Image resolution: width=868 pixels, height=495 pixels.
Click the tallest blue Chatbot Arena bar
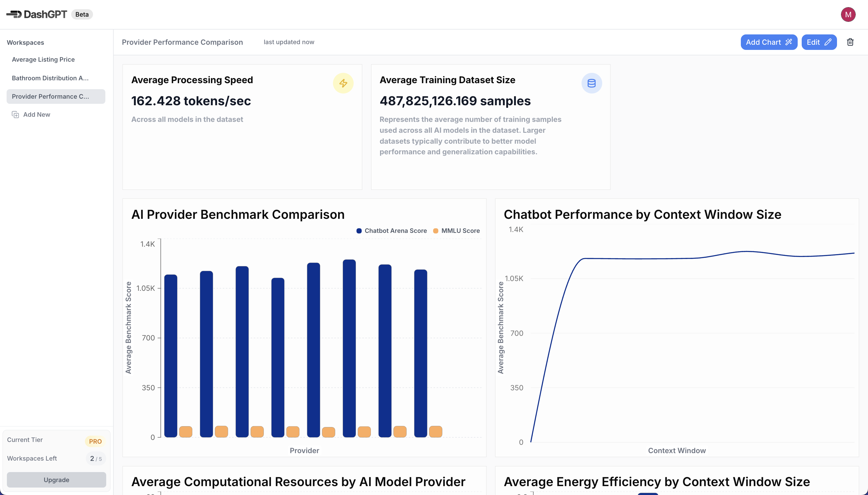pos(349,347)
